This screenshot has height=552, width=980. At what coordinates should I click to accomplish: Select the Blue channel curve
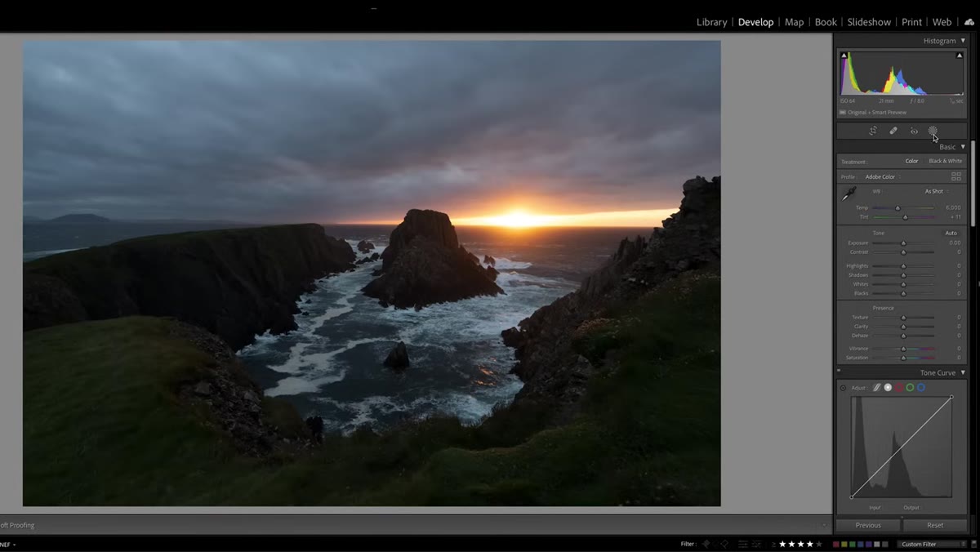coord(921,388)
